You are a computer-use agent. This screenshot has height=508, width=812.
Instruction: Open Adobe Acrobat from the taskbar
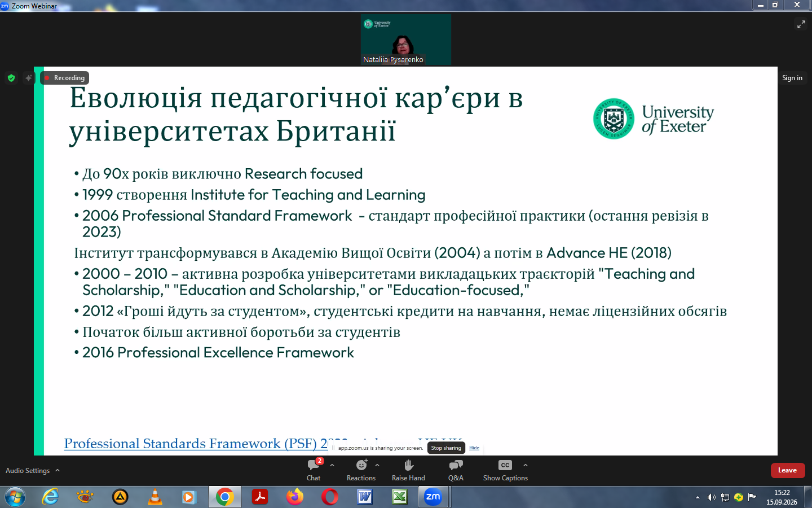click(259, 497)
